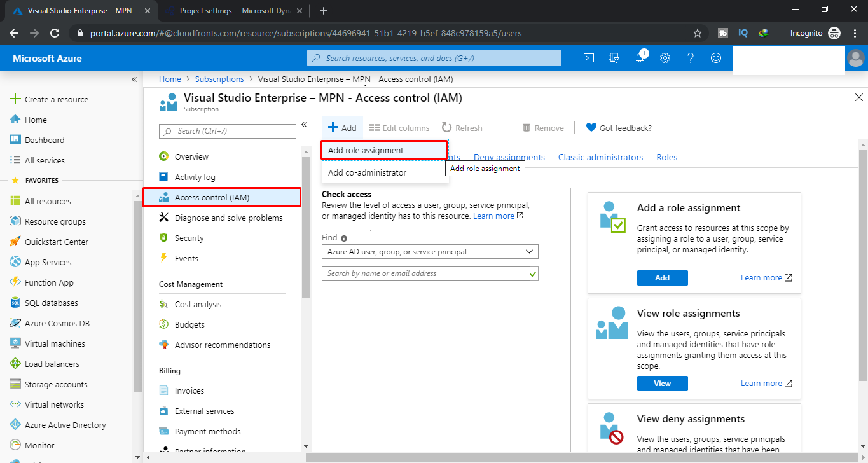Screen dimensions: 868x463
Task: Click View button in role assignments card
Action: pos(662,384)
